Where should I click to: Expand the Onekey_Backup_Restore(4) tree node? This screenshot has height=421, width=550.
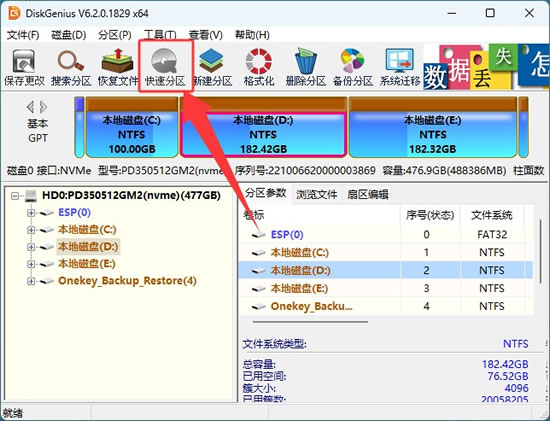coord(31,281)
